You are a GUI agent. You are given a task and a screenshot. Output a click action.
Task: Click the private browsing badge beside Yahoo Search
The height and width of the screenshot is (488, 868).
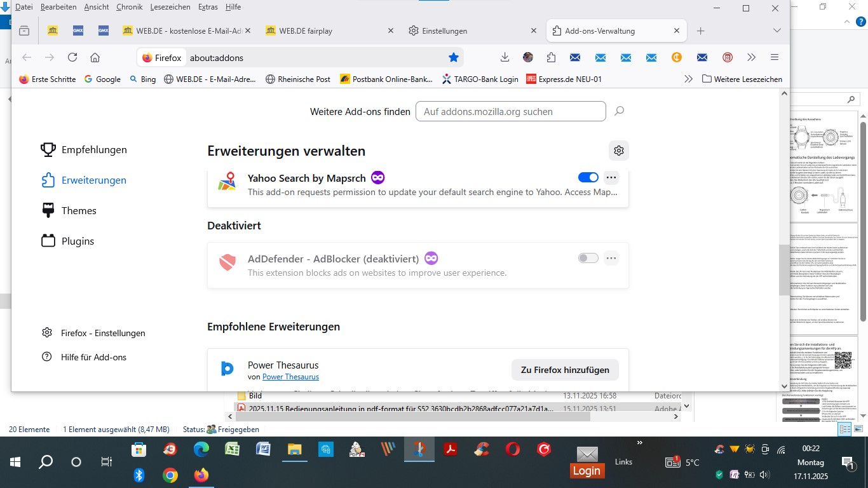pyautogui.click(x=378, y=177)
